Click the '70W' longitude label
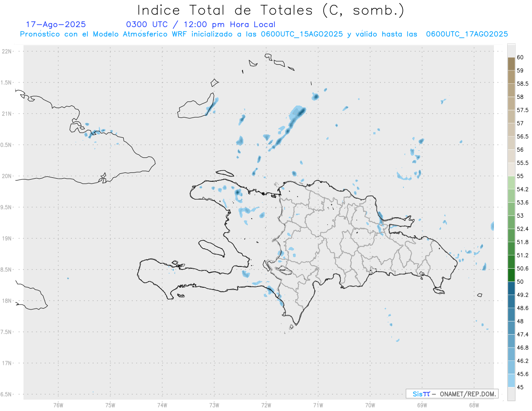532x411 pixels. tap(370, 405)
